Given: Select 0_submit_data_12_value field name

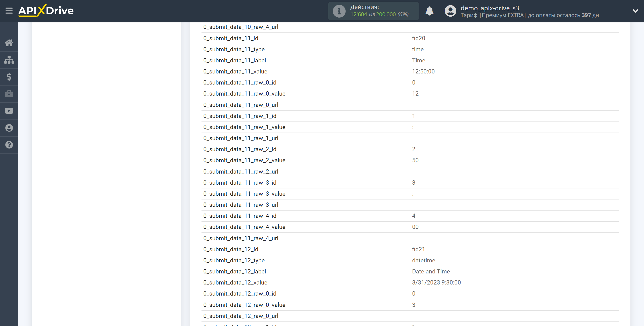Looking at the screenshot, I should (x=235, y=282).
